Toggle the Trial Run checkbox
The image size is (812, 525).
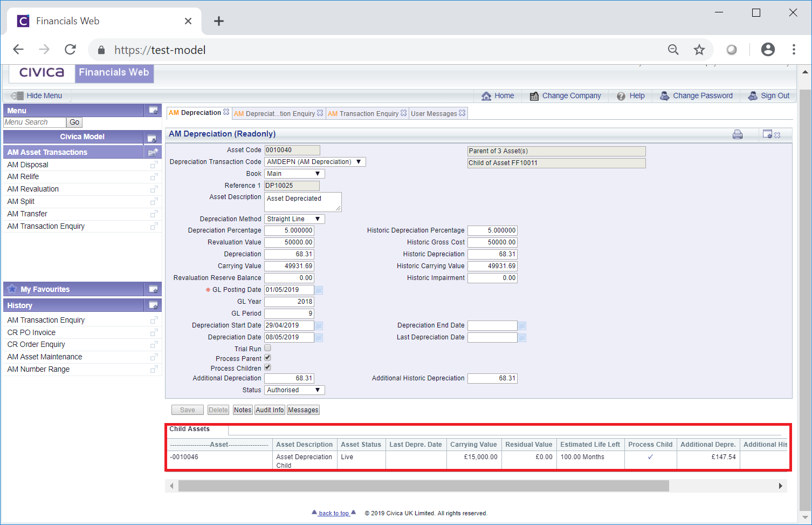pos(267,348)
